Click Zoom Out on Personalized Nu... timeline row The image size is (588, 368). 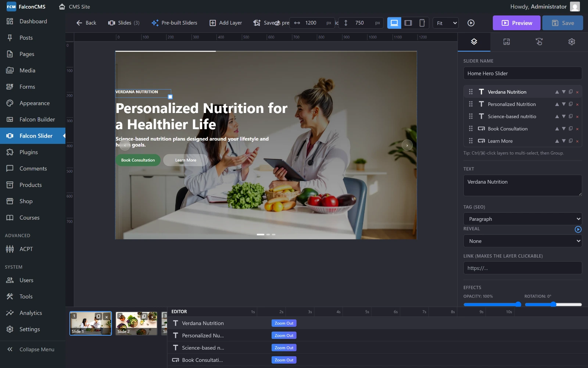pyautogui.click(x=284, y=336)
